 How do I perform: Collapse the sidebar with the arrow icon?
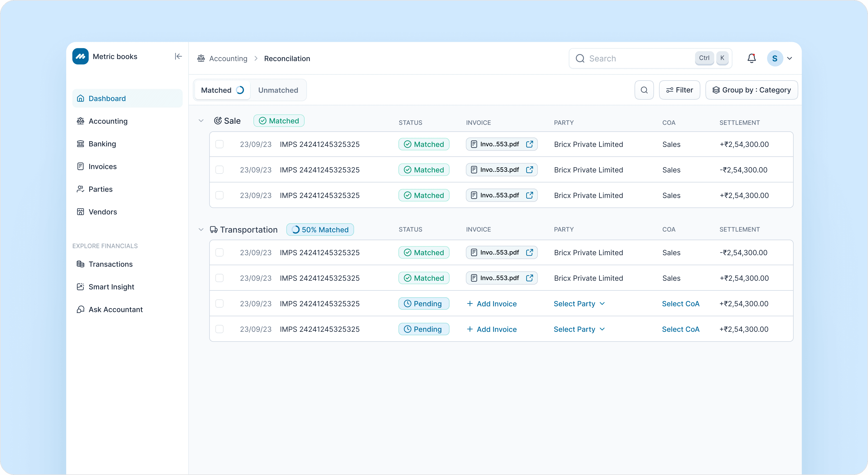click(178, 56)
